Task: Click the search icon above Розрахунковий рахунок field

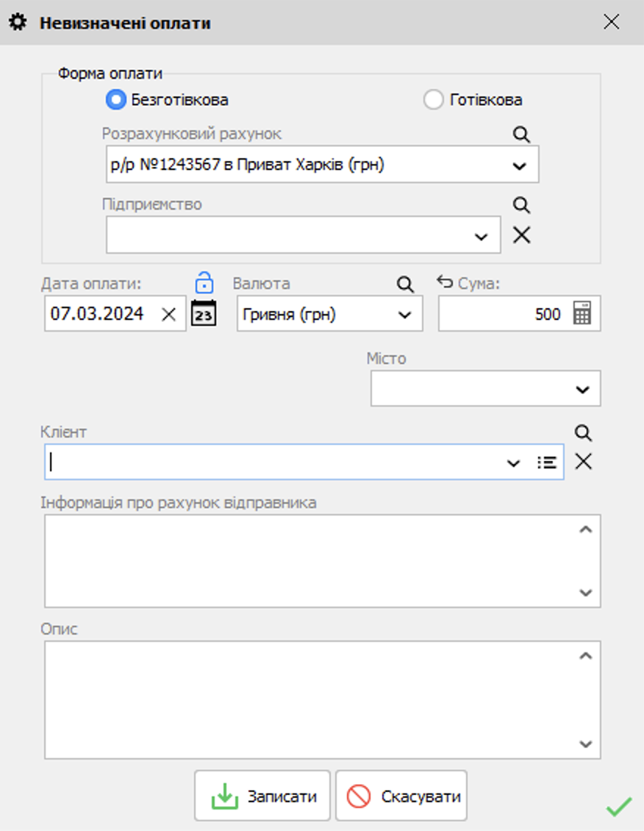Action: pos(521,134)
